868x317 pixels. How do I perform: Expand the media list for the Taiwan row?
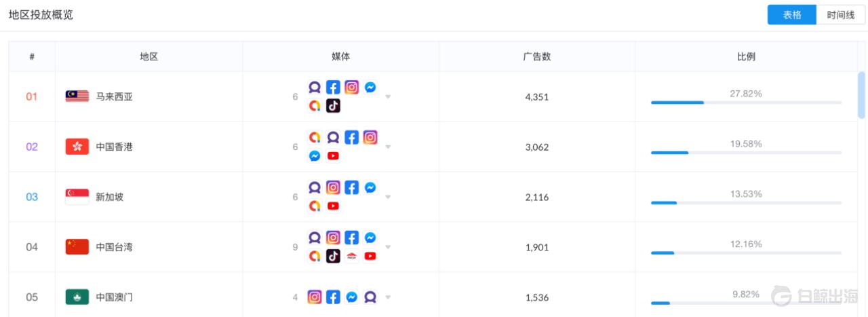(389, 247)
